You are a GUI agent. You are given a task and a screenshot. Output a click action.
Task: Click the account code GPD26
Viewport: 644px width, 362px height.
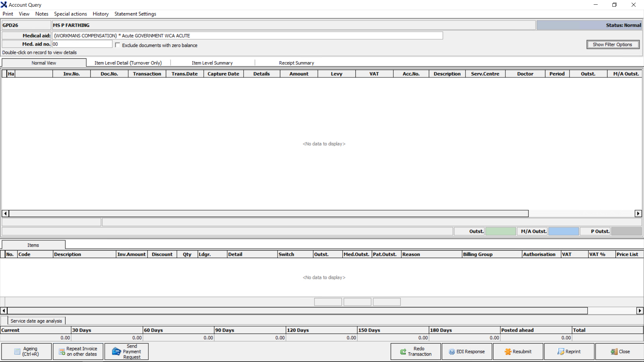tap(26, 25)
